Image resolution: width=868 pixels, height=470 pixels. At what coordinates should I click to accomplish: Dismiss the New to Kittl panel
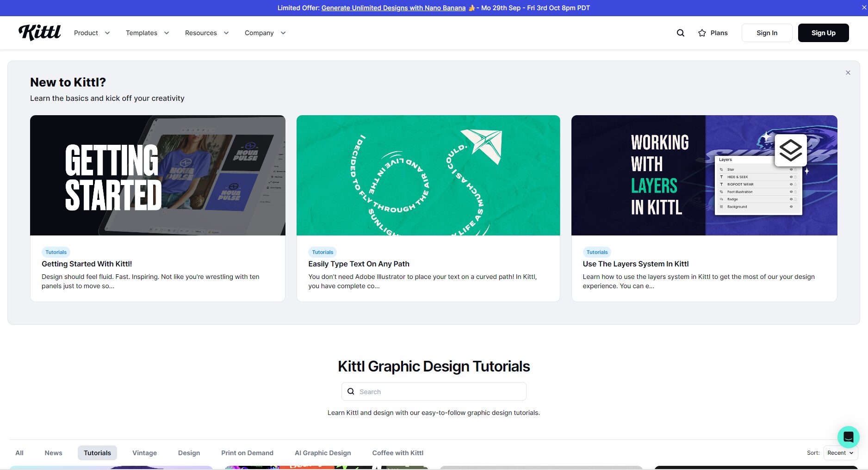coord(848,73)
